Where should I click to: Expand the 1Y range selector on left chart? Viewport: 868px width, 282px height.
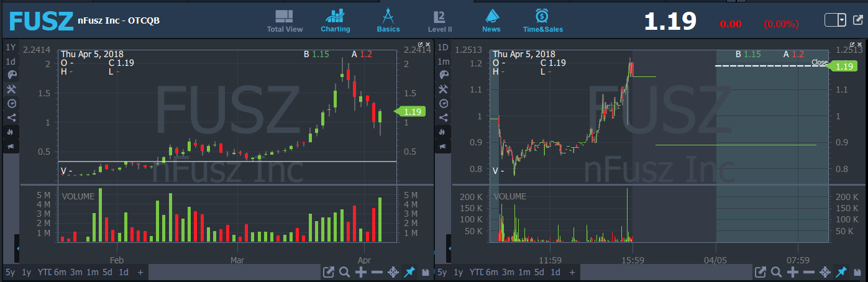(11, 47)
